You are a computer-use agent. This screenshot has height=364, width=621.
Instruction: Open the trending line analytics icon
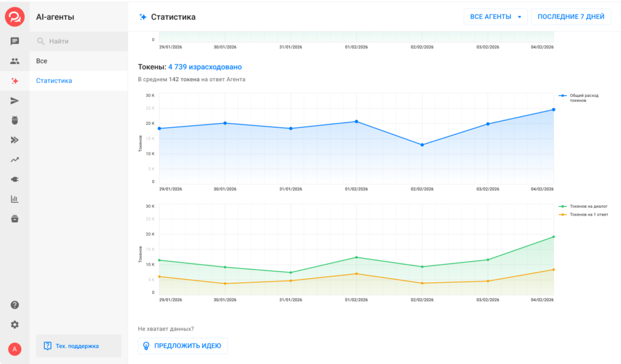click(x=15, y=160)
